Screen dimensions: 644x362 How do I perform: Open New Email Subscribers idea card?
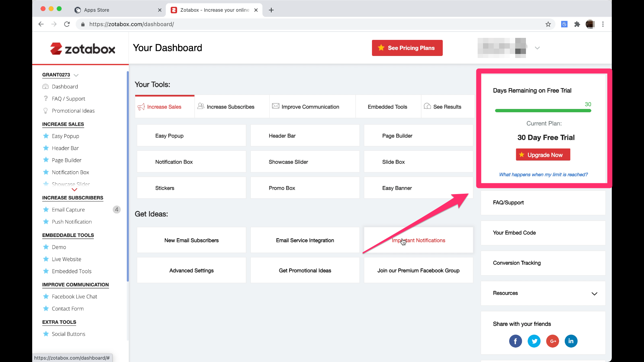[x=192, y=240]
